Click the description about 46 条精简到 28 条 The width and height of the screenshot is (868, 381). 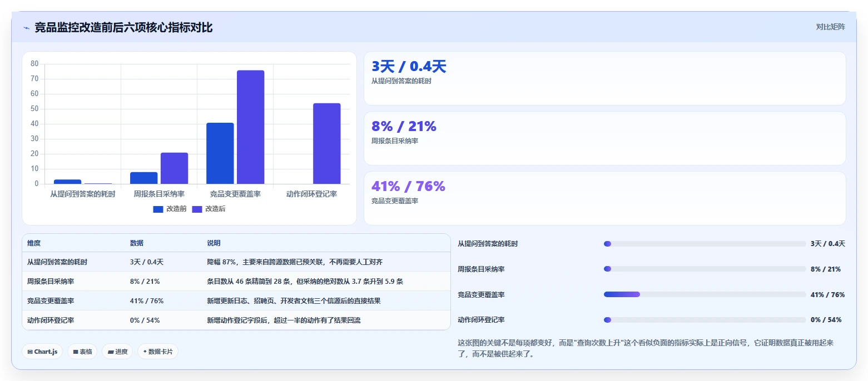tap(305, 282)
